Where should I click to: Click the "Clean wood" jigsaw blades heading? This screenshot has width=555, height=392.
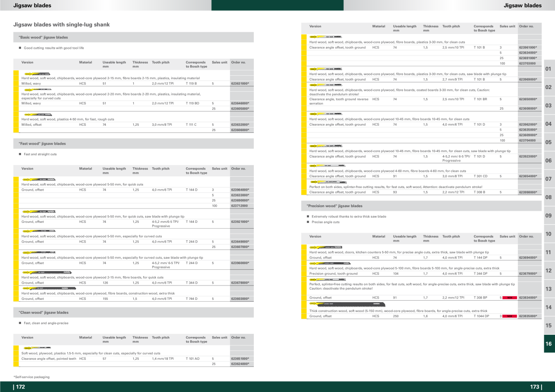coord(43,313)
